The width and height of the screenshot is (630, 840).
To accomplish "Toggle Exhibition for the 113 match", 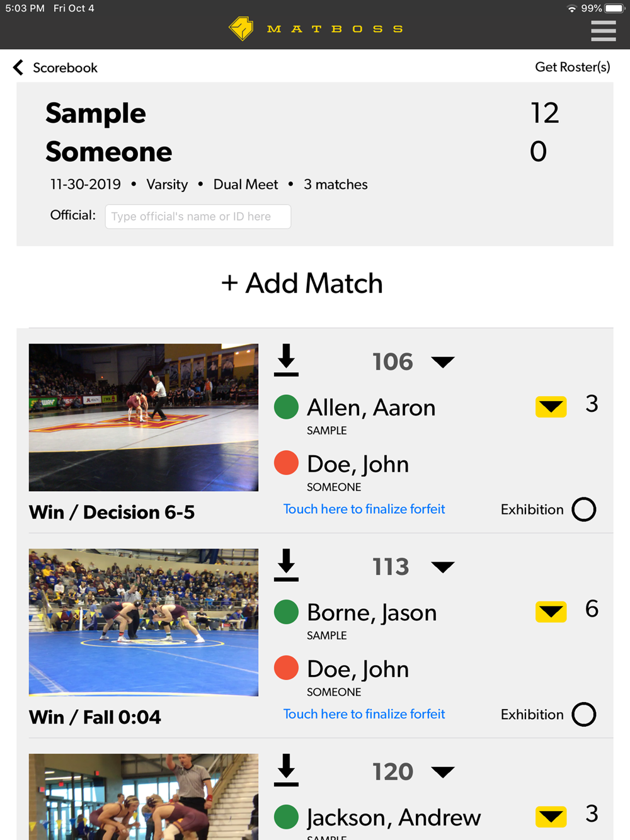I will pyautogui.click(x=583, y=715).
